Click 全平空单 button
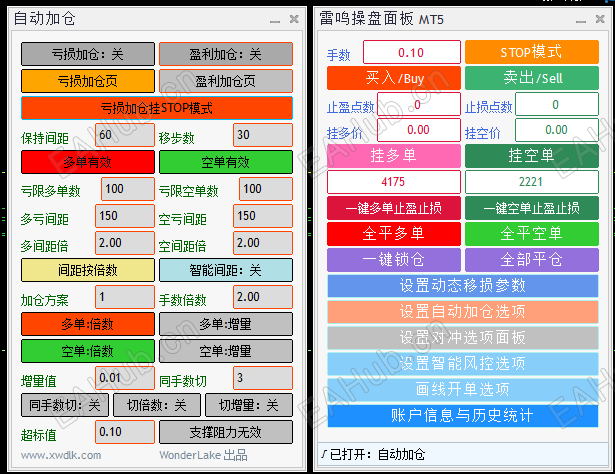This screenshot has width=615, height=474. click(532, 234)
